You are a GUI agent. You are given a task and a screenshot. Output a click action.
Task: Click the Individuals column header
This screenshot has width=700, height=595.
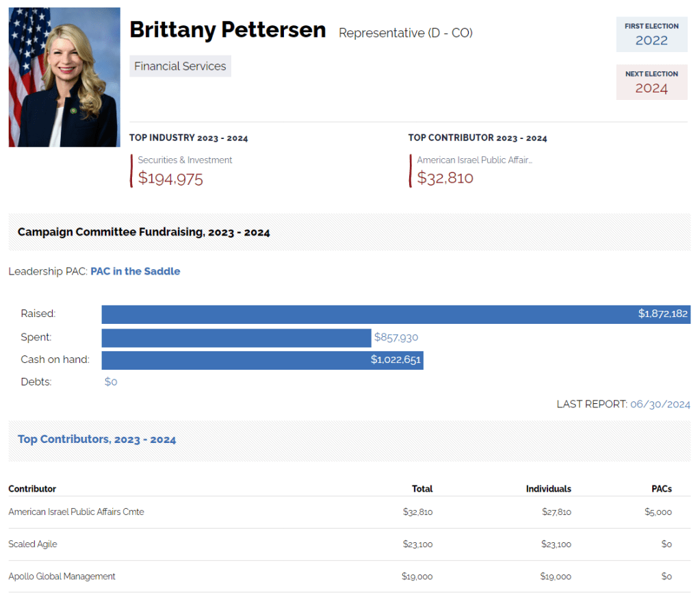tap(548, 489)
